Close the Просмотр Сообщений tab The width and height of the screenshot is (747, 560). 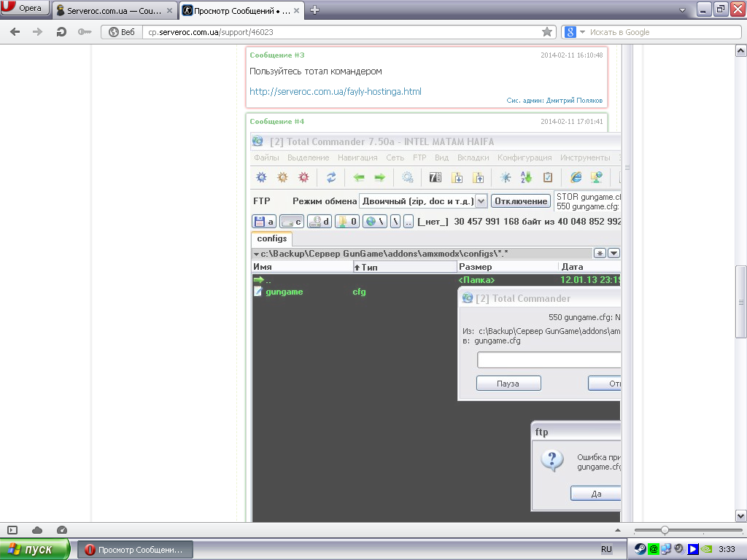[296, 10]
